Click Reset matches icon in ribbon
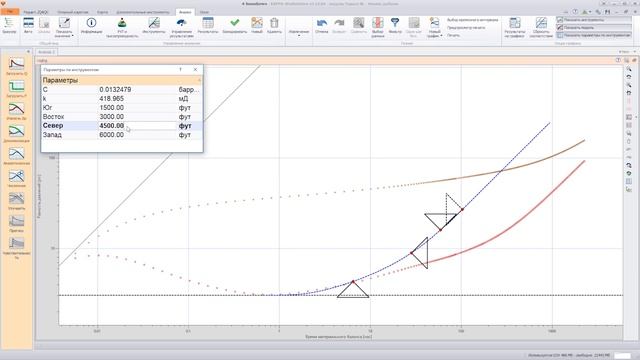Viewport: 640px width, 360px height. (x=541, y=28)
